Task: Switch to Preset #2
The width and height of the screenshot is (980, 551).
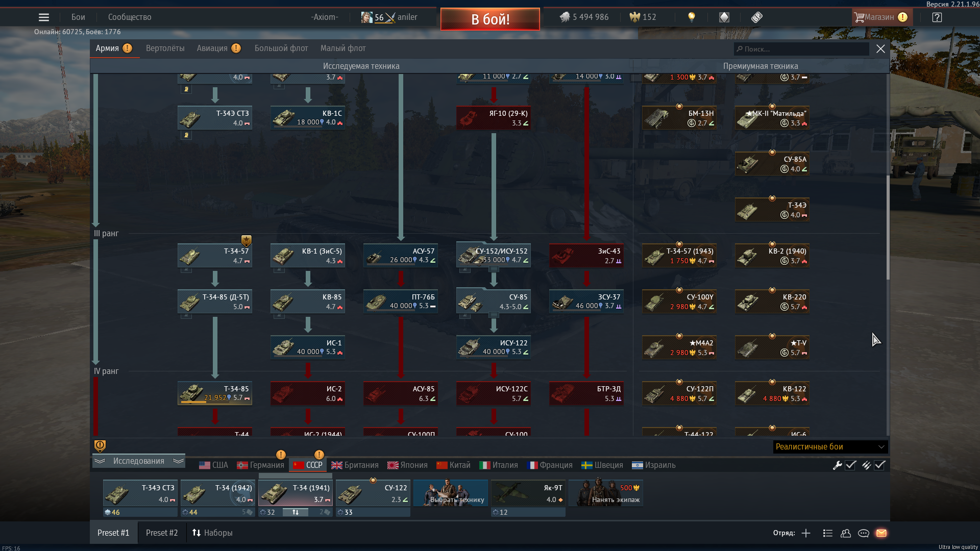Action: (x=162, y=533)
